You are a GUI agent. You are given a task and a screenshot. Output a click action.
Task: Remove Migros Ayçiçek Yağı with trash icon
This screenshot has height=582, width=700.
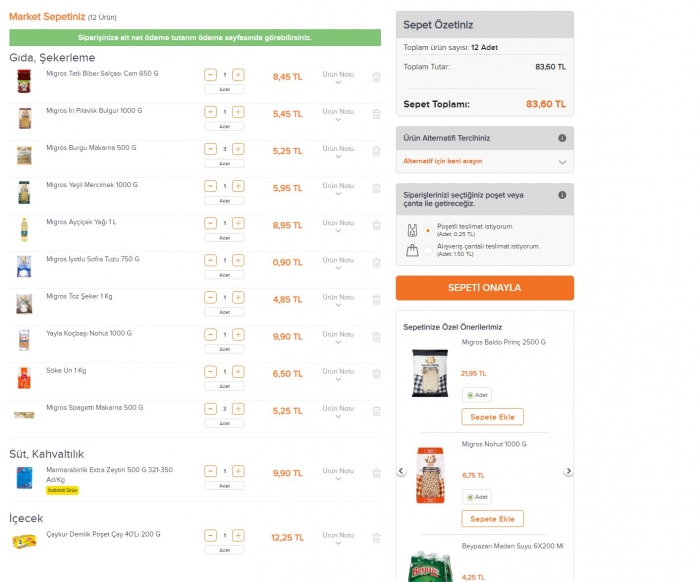point(376,225)
